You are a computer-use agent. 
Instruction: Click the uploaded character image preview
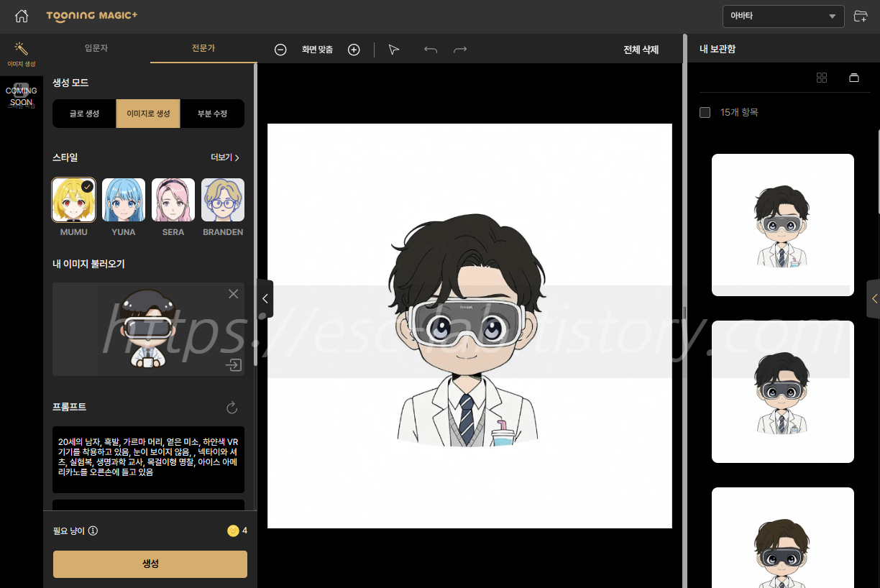tap(147, 329)
